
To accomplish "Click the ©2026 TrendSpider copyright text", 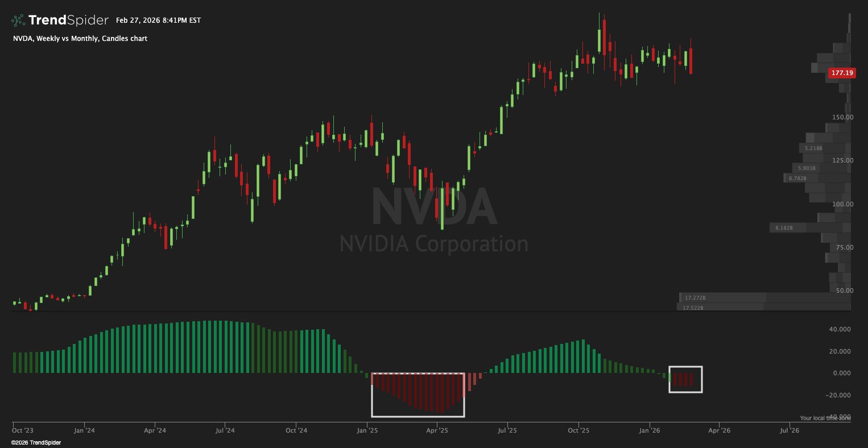I will coord(36,442).
